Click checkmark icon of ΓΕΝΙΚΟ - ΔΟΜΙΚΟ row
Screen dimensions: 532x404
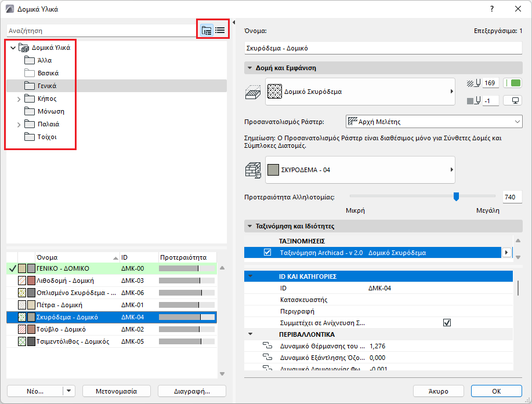pyautogui.click(x=13, y=268)
